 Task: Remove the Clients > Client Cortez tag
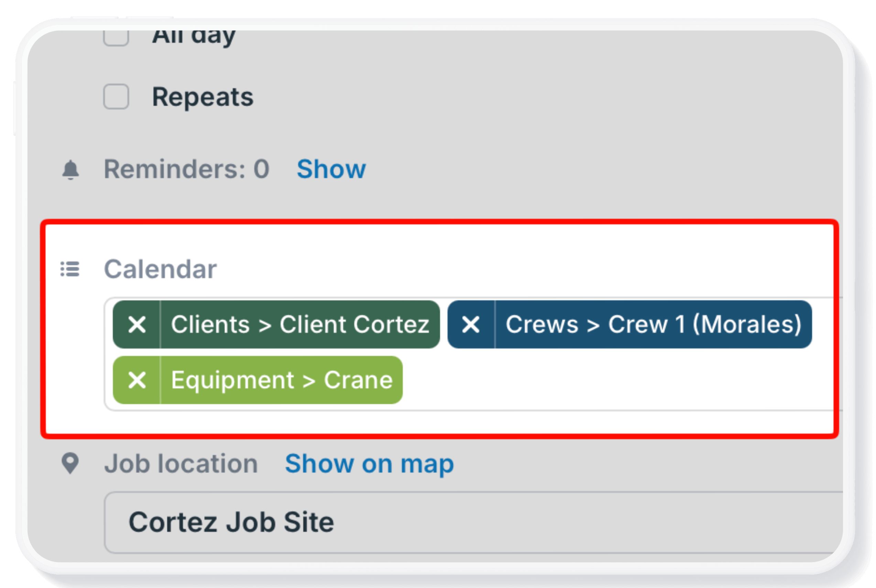point(137,324)
